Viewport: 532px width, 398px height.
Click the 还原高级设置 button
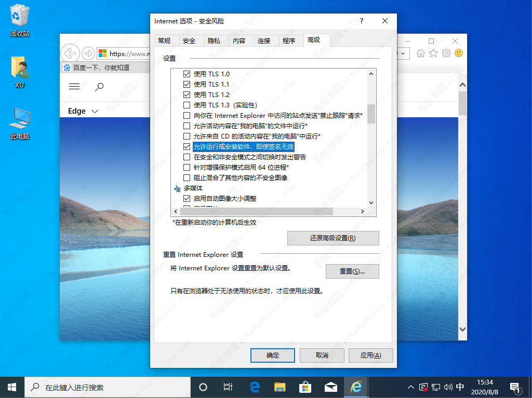click(332, 238)
